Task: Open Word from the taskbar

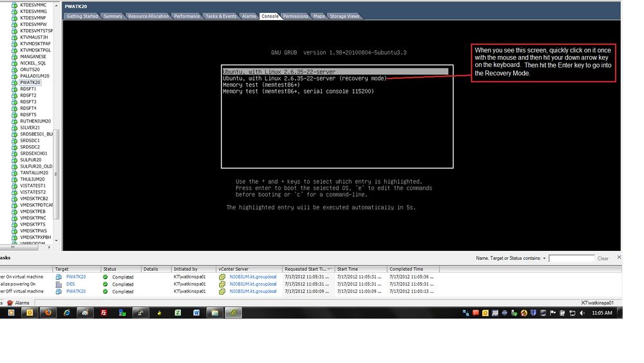Action: click(x=196, y=313)
